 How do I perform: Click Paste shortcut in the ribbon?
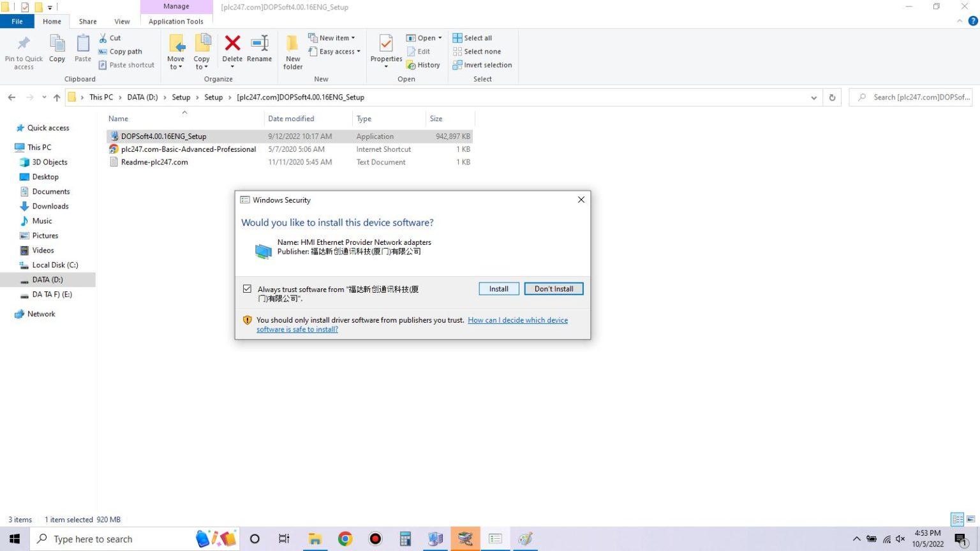pyautogui.click(x=126, y=65)
